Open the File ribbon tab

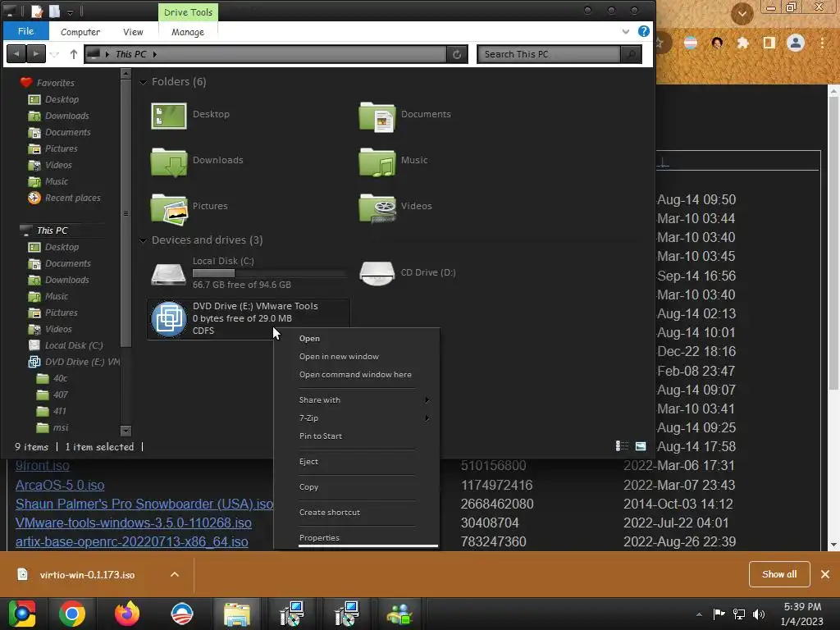25,31
